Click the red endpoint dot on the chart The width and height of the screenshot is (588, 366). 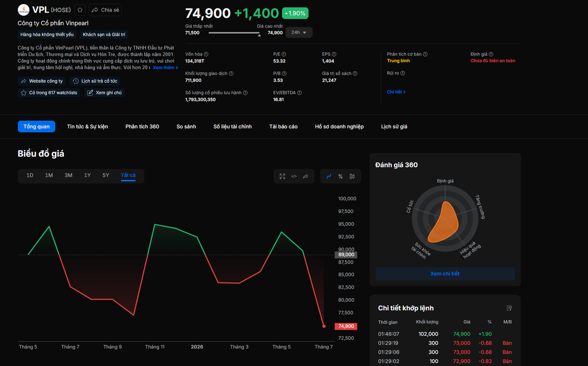pos(324,326)
